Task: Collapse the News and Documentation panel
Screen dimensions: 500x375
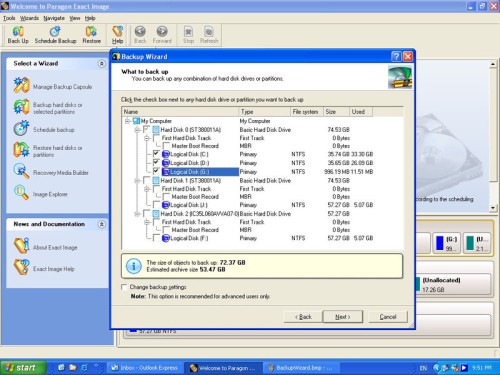Action: click(102, 224)
